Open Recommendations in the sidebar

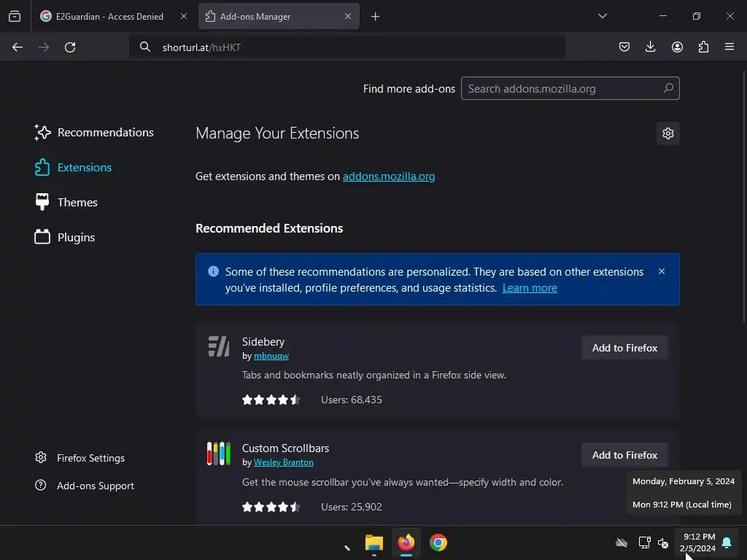[94, 133]
